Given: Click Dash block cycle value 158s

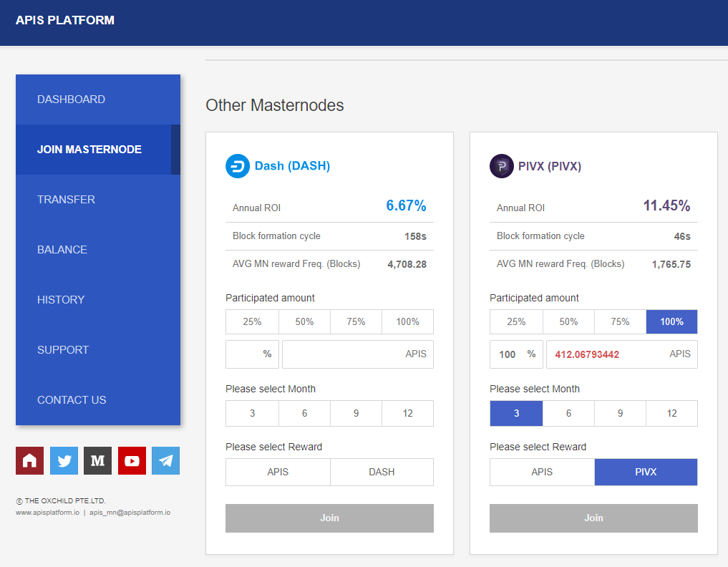Looking at the screenshot, I should click(415, 236).
